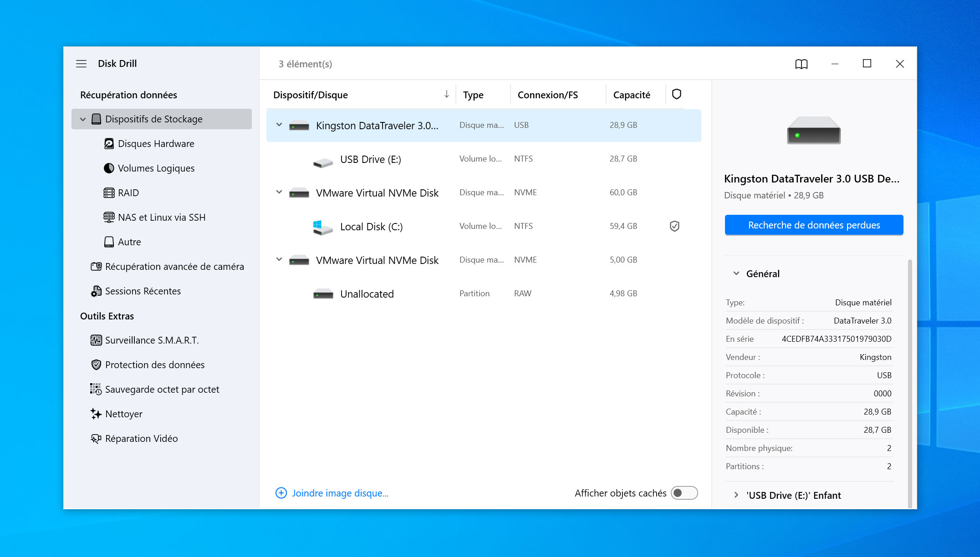Click Joindre image disque link
Viewport: 980px width, 557px height.
point(340,493)
